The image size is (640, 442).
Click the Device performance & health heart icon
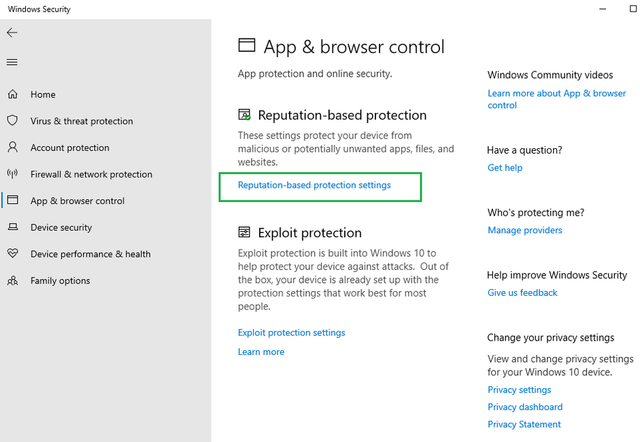(13, 253)
